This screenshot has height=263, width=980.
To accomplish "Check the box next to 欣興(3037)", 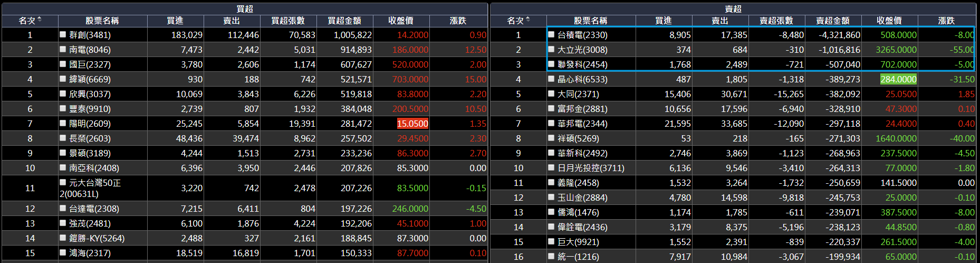I will [x=63, y=93].
